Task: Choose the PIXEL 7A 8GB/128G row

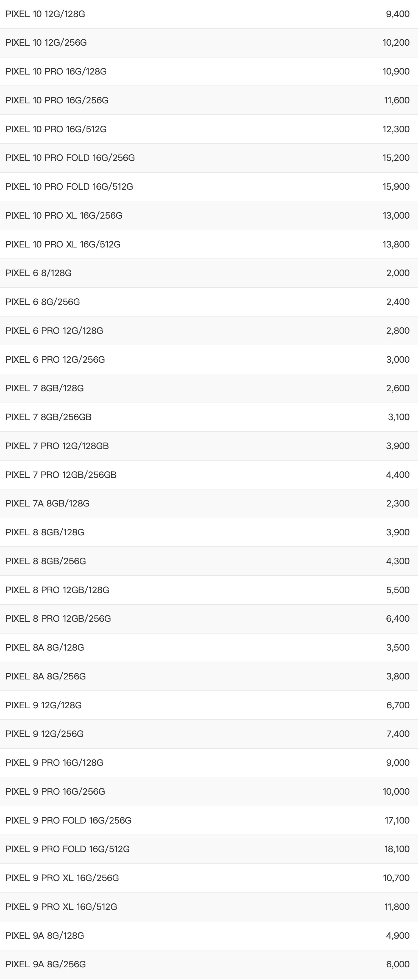Action: [48, 503]
